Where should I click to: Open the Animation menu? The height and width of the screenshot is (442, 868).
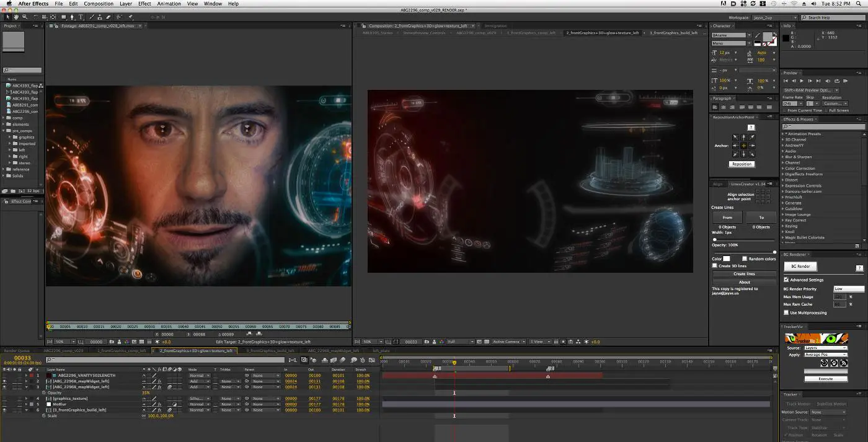point(169,4)
